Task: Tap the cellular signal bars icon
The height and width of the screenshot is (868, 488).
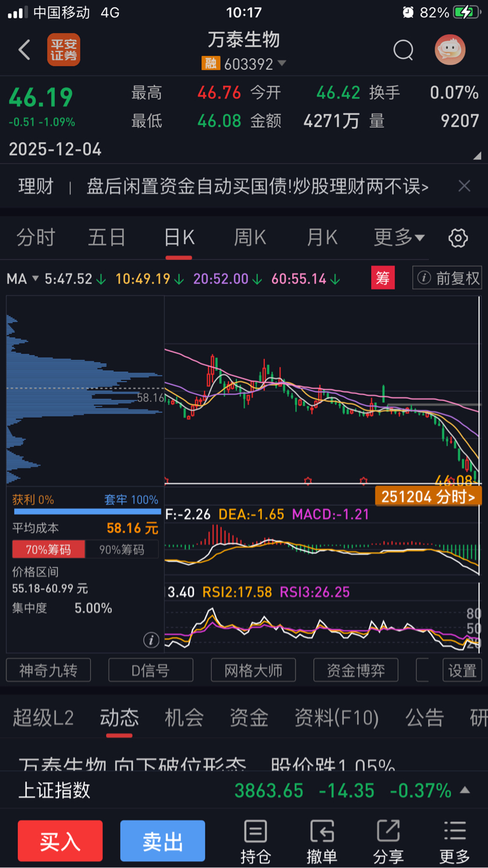Action: click(x=17, y=13)
